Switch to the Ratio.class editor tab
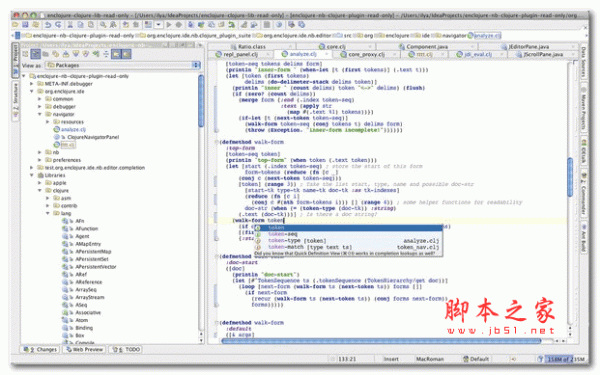The width and height of the screenshot is (600, 375). click(251, 46)
